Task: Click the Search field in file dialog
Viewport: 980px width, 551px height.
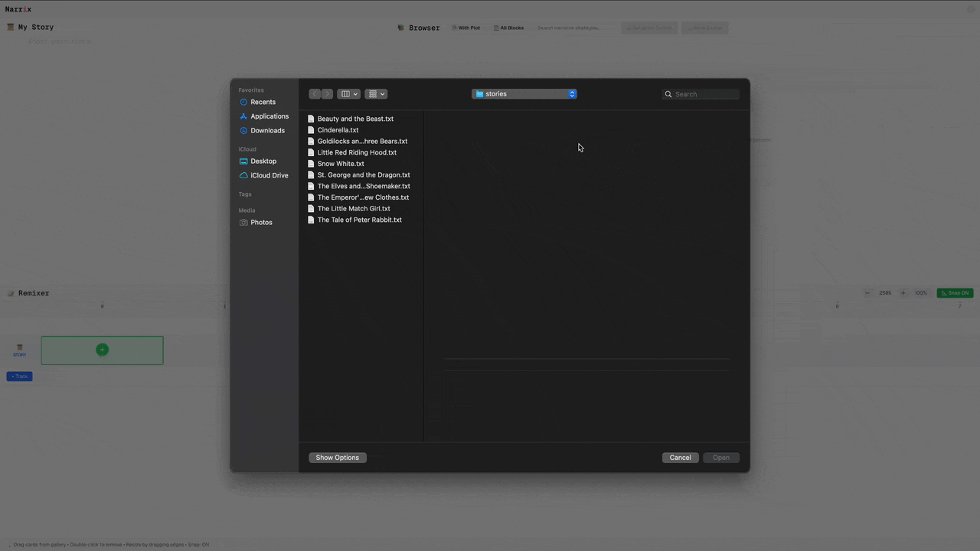Action: [x=705, y=94]
